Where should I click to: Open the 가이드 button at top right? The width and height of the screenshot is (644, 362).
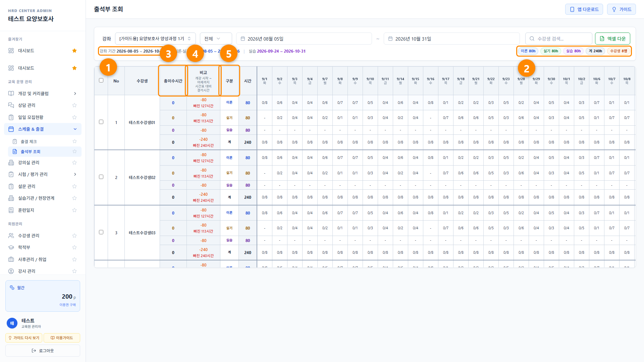pos(621,9)
